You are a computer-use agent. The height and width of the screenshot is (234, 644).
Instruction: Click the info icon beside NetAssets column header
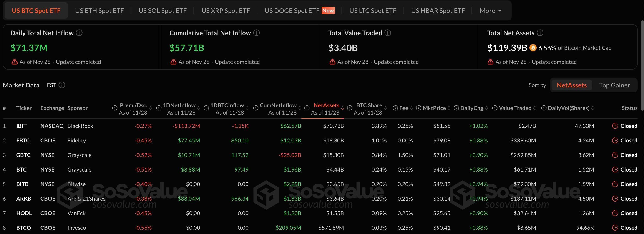pyautogui.click(x=307, y=108)
